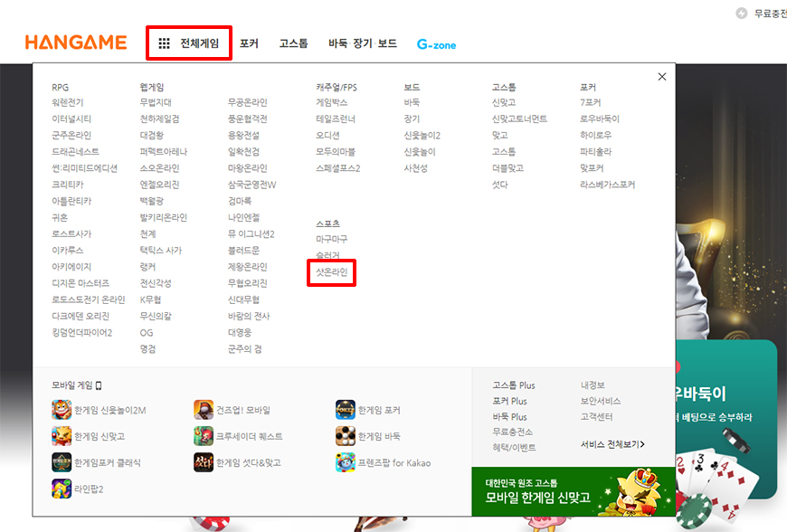Viewport: 787px width, 532px height.
Task: Open 건즈업! 모바일 game icon
Action: 204,410
